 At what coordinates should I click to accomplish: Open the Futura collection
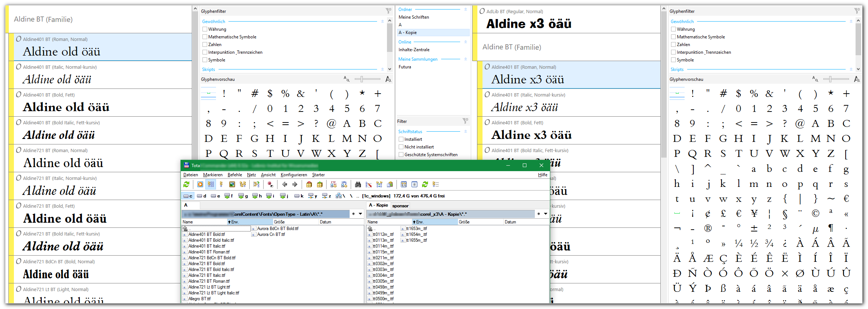tap(405, 67)
